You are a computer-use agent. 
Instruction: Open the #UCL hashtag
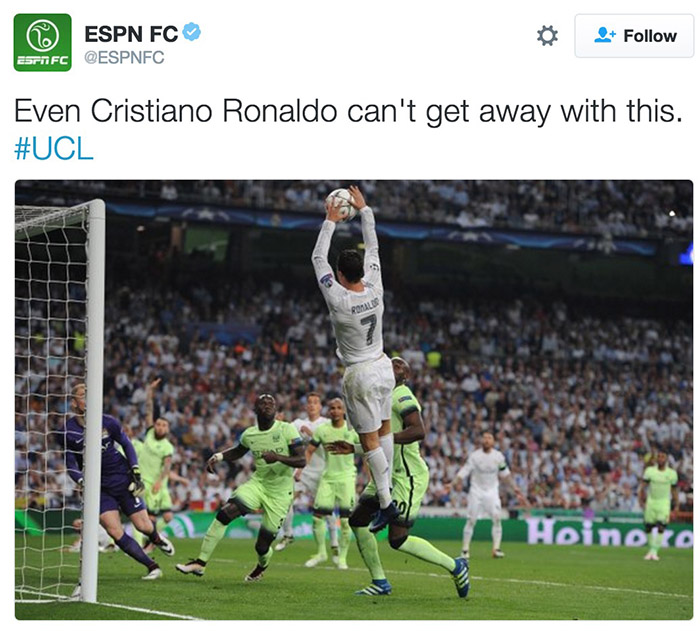(54, 149)
